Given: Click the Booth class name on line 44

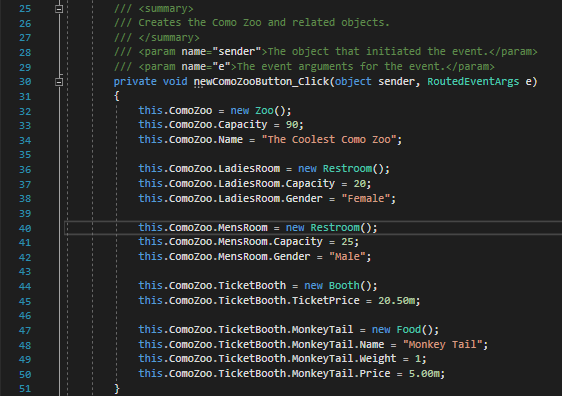Looking at the screenshot, I should click(x=344, y=286).
